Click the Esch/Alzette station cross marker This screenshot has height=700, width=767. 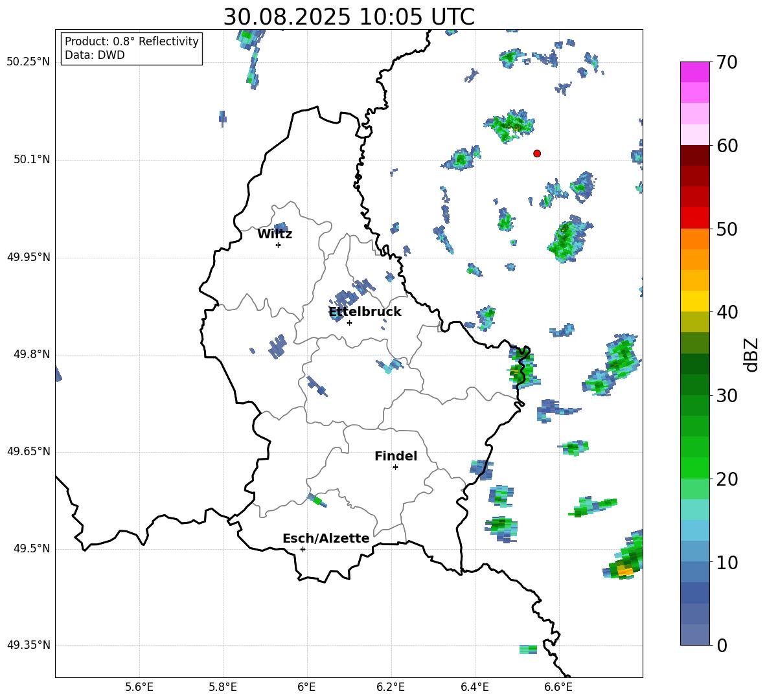[303, 549]
